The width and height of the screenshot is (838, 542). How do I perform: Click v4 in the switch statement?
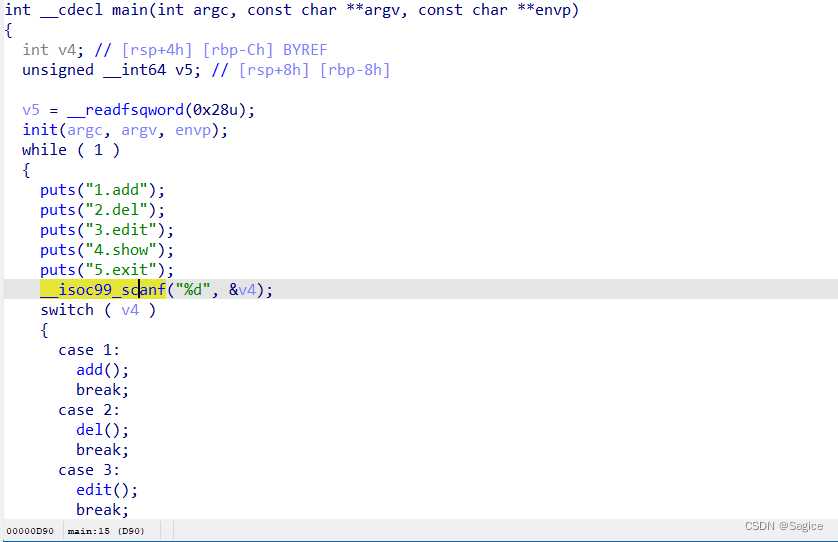tap(130, 310)
